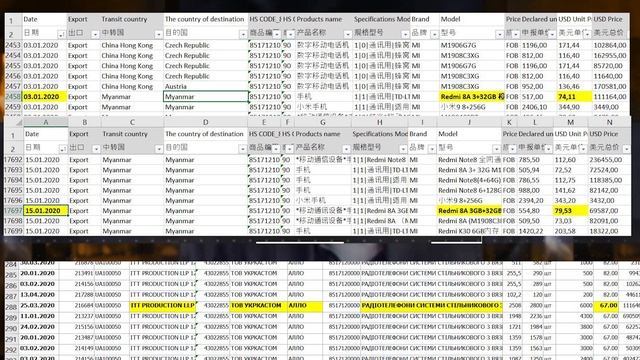The height and width of the screenshot is (360, 640).
Task: Select row header 288 in bottom sheet
Action: [11, 306]
